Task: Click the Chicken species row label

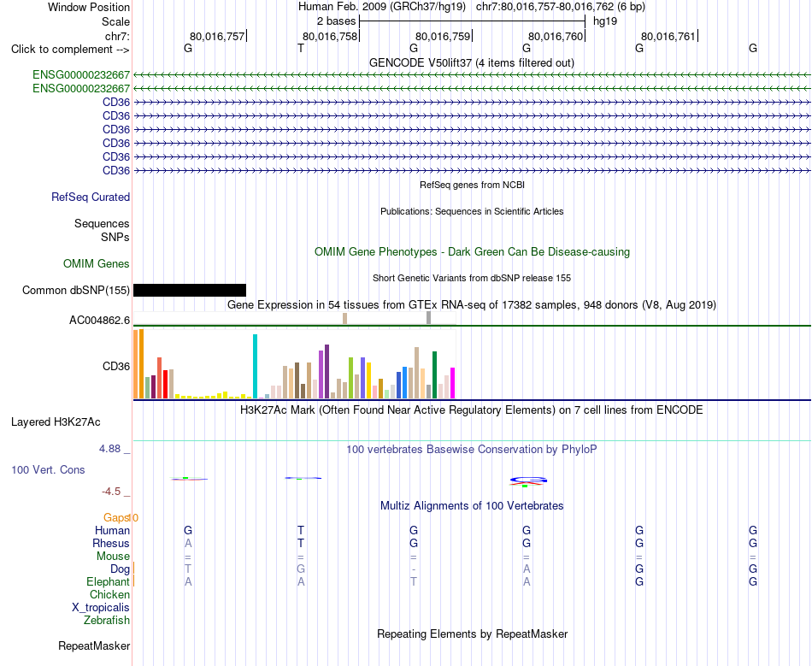Action: click(x=109, y=594)
